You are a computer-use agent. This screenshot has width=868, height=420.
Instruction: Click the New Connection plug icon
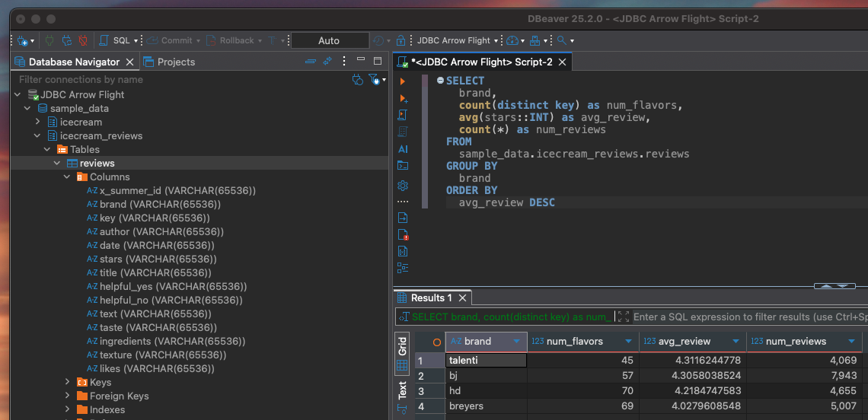click(23, 40)
